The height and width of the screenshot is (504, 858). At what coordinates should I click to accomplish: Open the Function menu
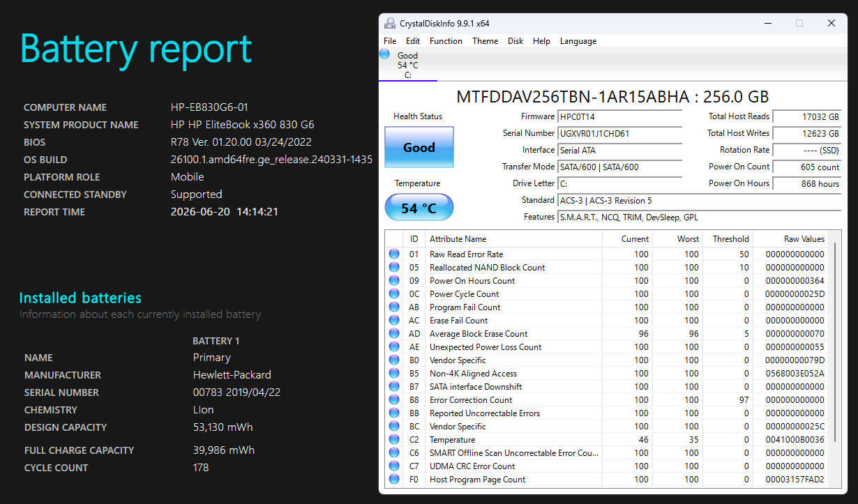coord(446,41)
